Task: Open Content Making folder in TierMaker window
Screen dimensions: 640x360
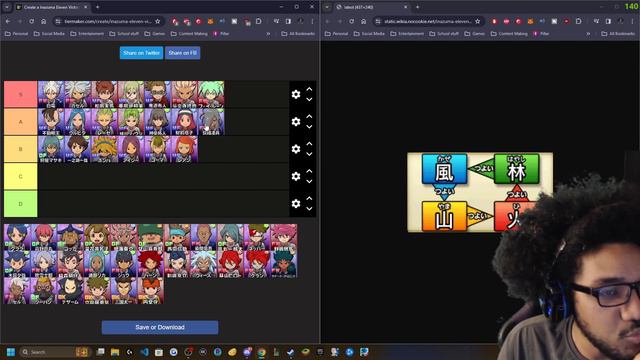Action: [189, 33]
